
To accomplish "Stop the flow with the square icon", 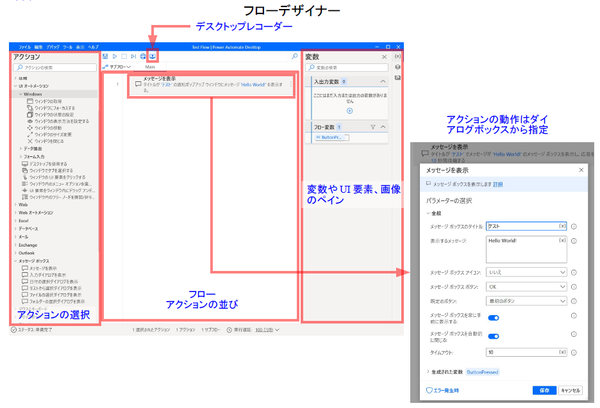I will [124, 56].
